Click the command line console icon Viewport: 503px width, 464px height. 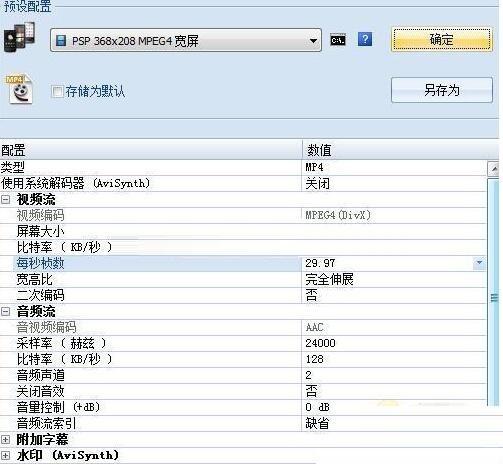coord(338,40)
